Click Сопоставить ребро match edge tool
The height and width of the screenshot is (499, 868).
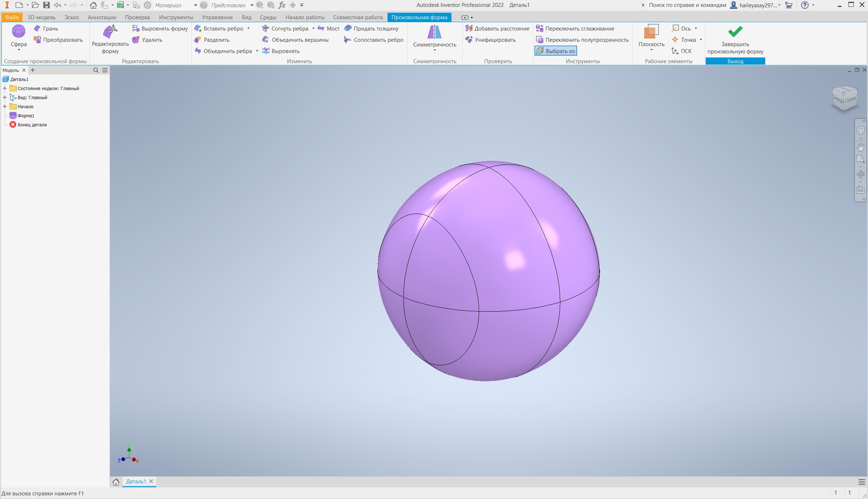coord(374,40)
